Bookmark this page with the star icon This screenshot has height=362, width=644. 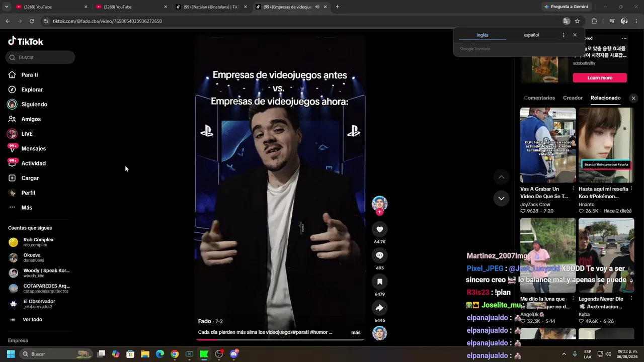pos(577,21)
